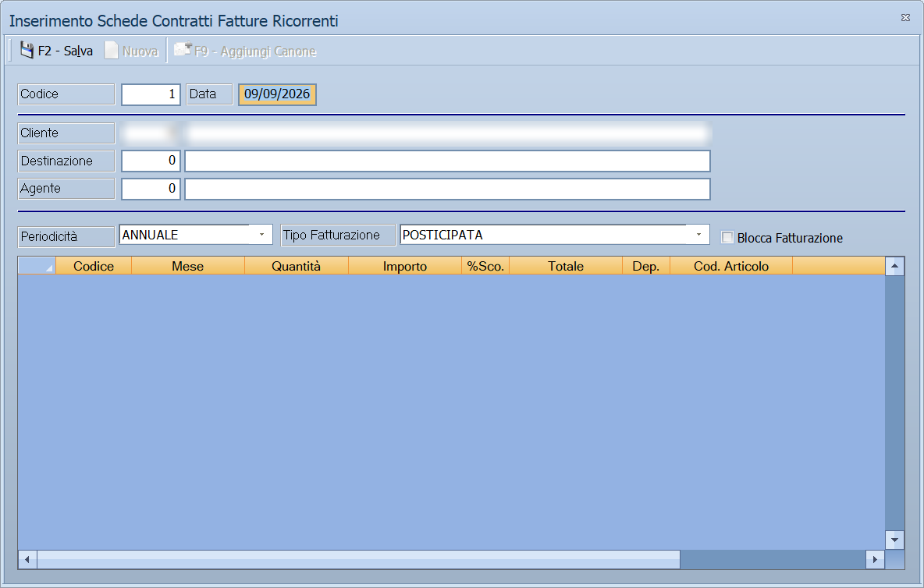Click the Codice label beside the number field
Screen dimensions: 924x588
[66, 94]
